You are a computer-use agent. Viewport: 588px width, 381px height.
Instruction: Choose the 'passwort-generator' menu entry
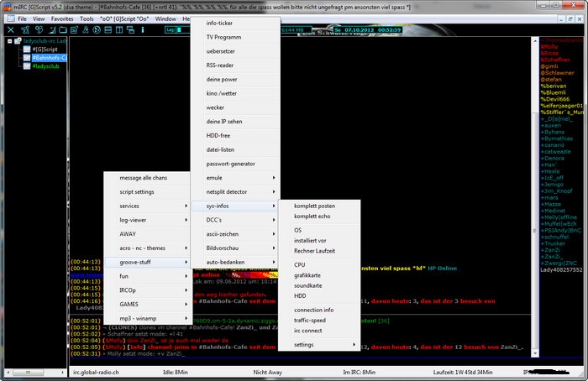point(230,164)
